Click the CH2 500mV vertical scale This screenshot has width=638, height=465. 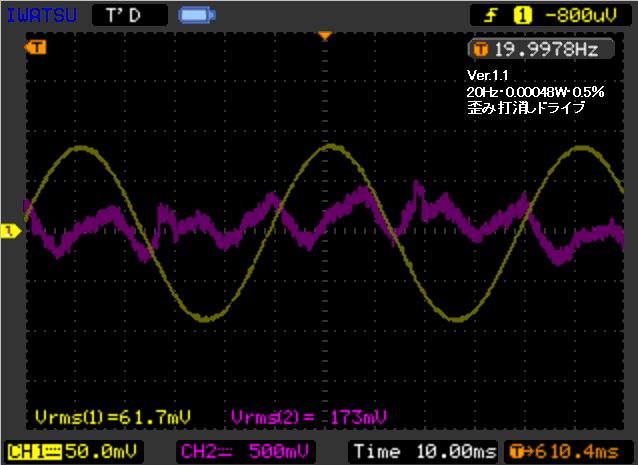click(x=279, y=452)
